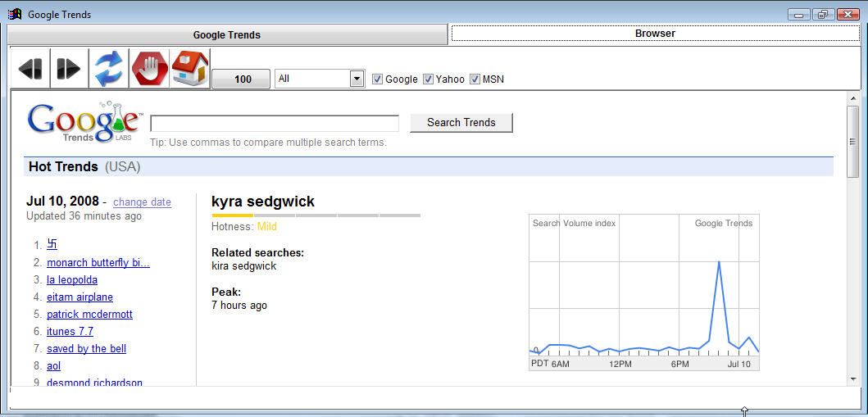The width and height of the screenshot is (868, 417).
Task: Click the Hotness Mild label
Action: 244,227
